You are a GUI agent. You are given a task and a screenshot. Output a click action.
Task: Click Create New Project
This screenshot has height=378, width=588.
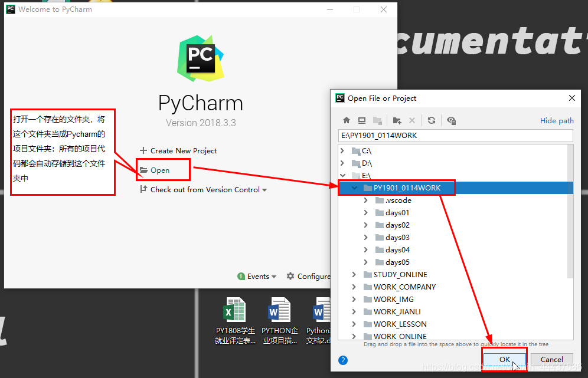[x=178, y=150]
